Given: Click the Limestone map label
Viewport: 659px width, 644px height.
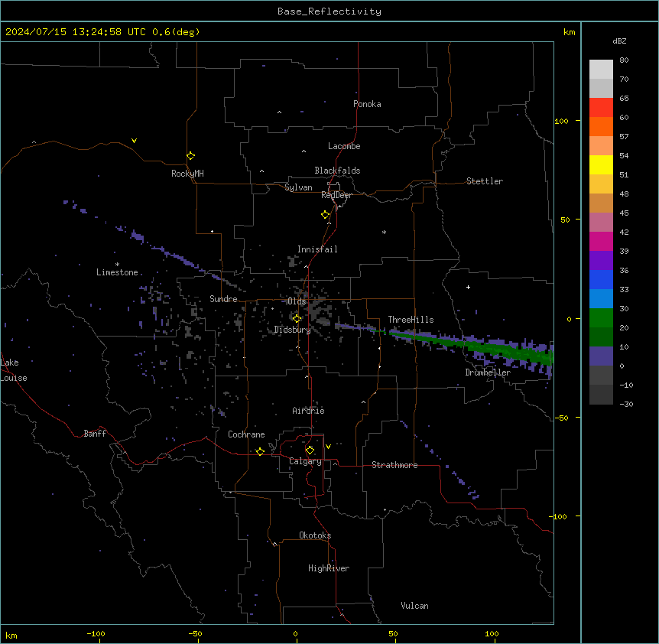Looking at the screenshot, I should (117, 272).
